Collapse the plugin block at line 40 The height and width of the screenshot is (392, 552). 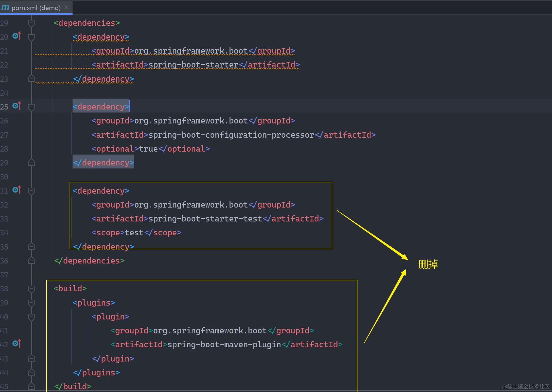(31, 317)
